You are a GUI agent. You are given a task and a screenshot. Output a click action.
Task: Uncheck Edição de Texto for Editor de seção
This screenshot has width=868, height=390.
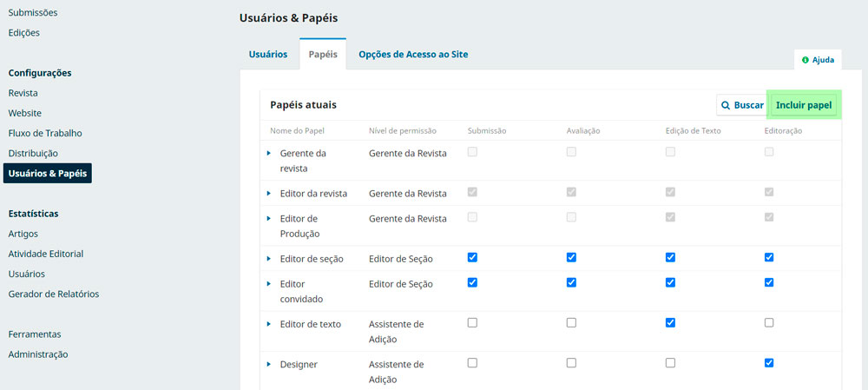670,258
